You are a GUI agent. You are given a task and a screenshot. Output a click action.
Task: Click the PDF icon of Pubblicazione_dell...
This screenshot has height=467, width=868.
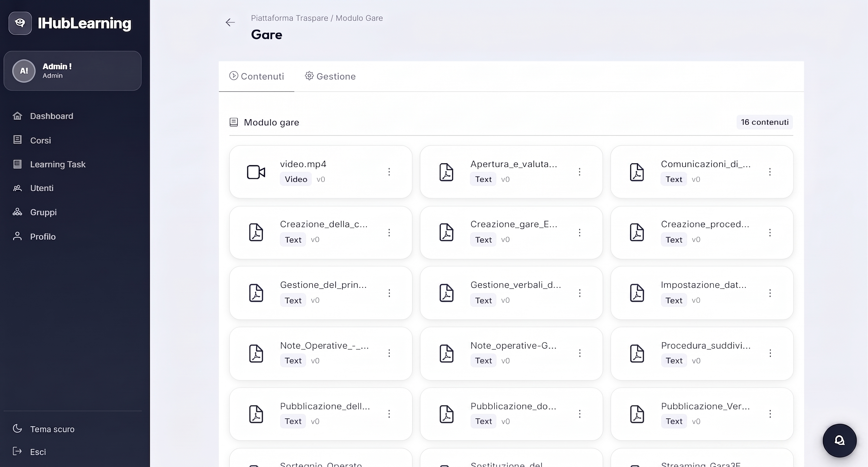(x=256, y=414)
